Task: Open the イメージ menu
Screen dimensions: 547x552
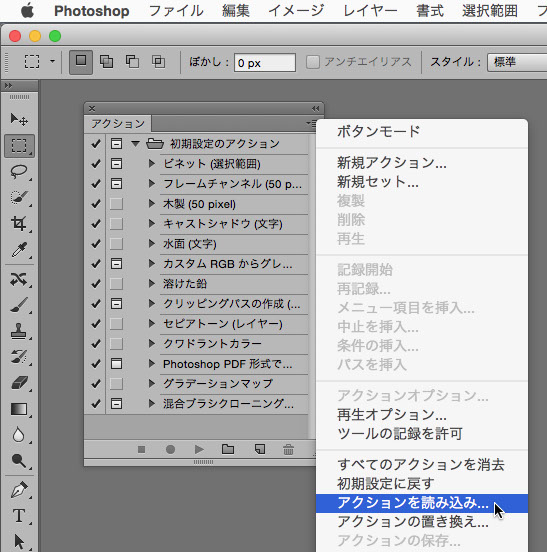Action: (x=296, y=11)
